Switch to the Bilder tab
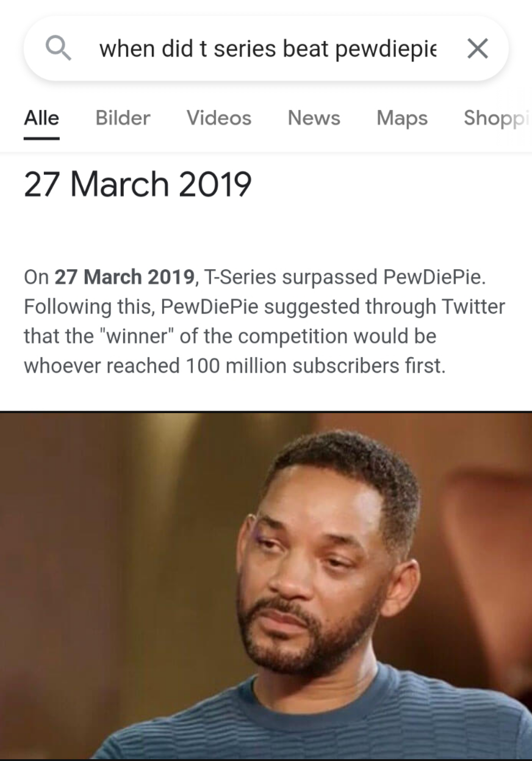 click(123, 117)
